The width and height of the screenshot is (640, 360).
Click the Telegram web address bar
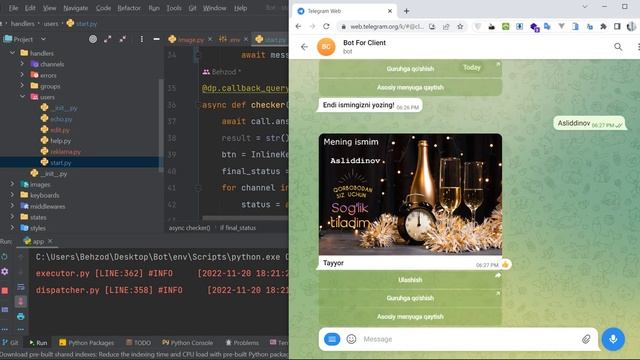click(387, 27)
